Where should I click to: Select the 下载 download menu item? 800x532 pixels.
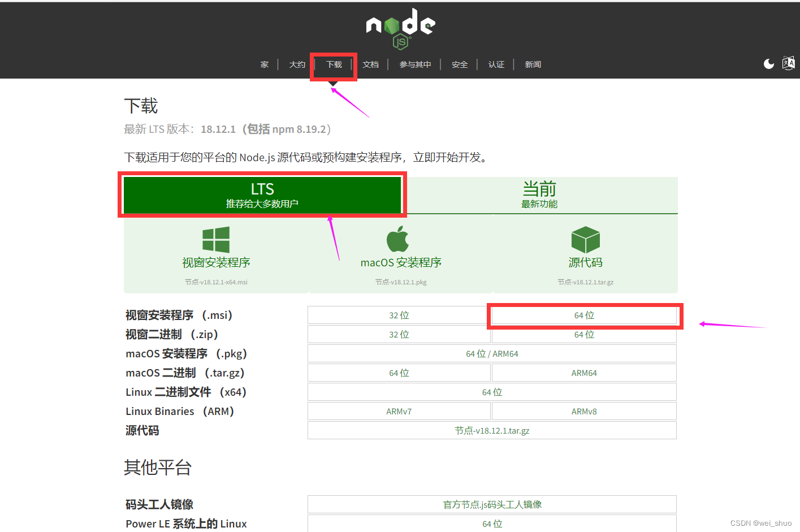click(x=334, y=64)
